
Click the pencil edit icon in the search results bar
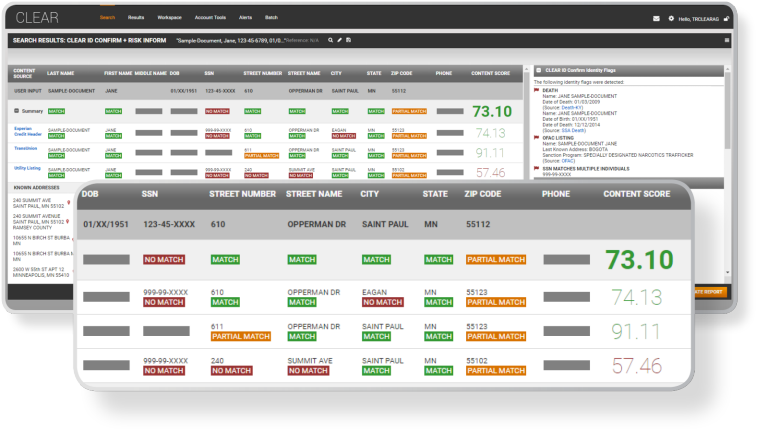pyautogui.click(x=340, y=40)
